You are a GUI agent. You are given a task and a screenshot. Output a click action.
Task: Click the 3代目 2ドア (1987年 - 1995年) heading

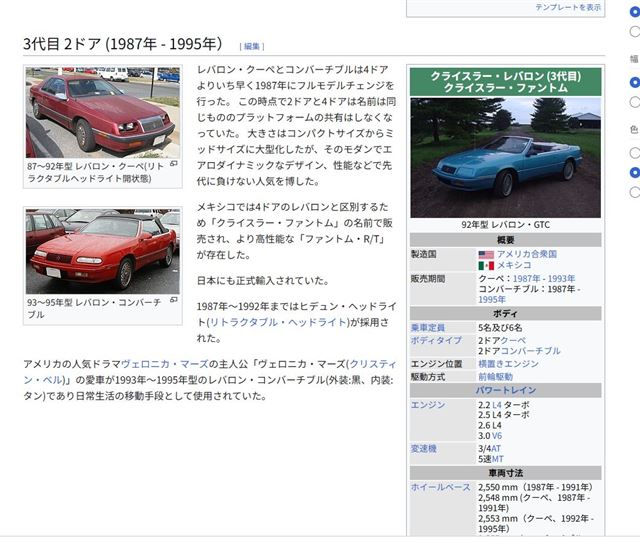tap(122, 44)
